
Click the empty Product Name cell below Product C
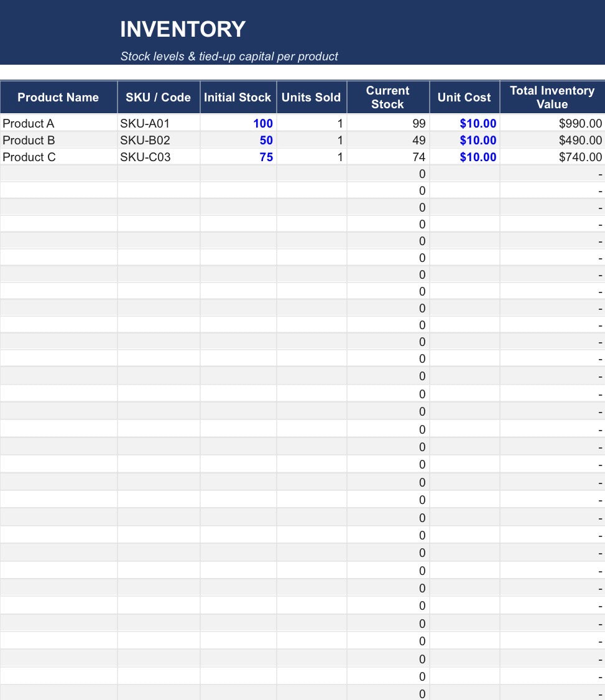pos(58,174)
